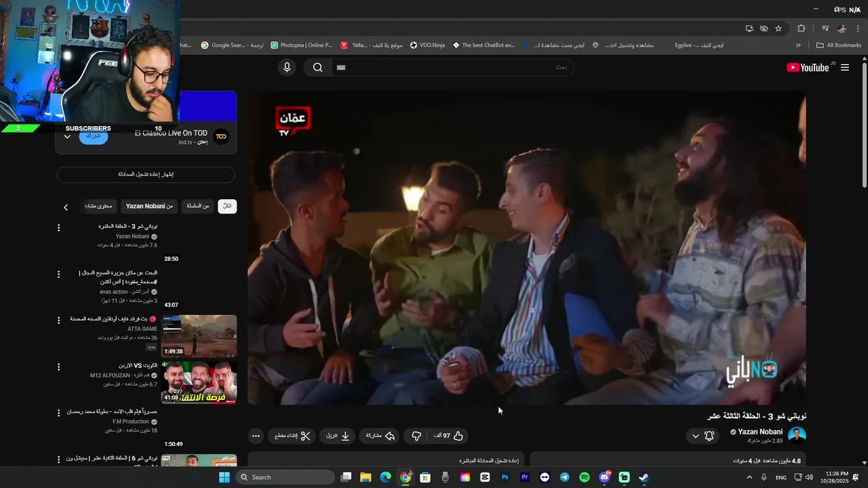Viewport: 868px width, 488px height.
Task: Click the install app icon in address bar
Action: tap(749, 28)
